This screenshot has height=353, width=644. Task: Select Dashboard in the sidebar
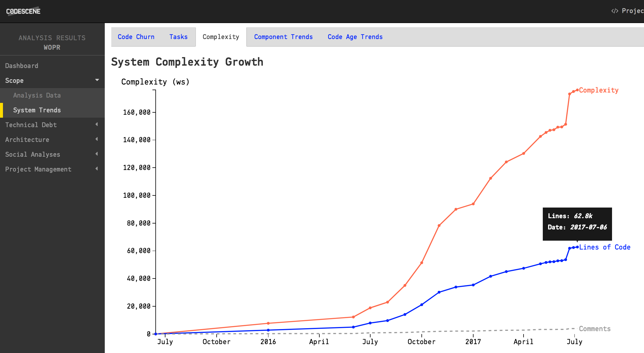coord(22,65)
